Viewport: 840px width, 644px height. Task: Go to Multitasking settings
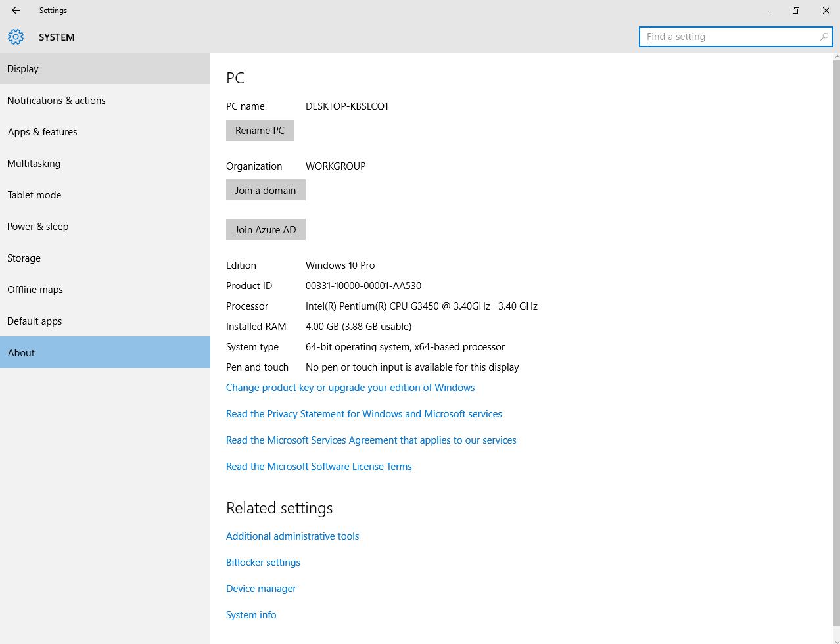[105, 163]
